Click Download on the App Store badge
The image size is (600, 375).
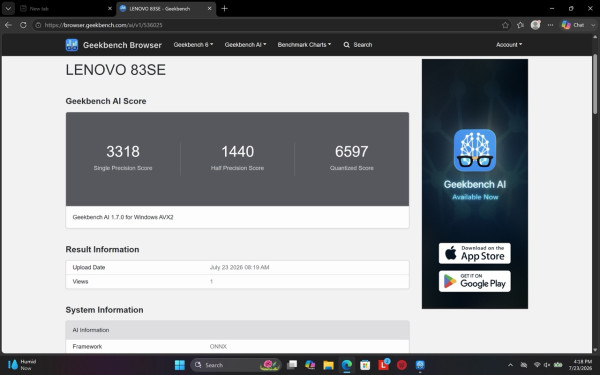[x=474, y=253]
